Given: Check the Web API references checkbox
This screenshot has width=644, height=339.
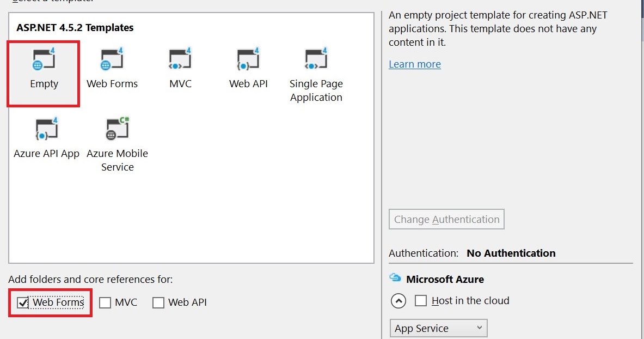Looking at the screenshot, I should coord(158,302).
